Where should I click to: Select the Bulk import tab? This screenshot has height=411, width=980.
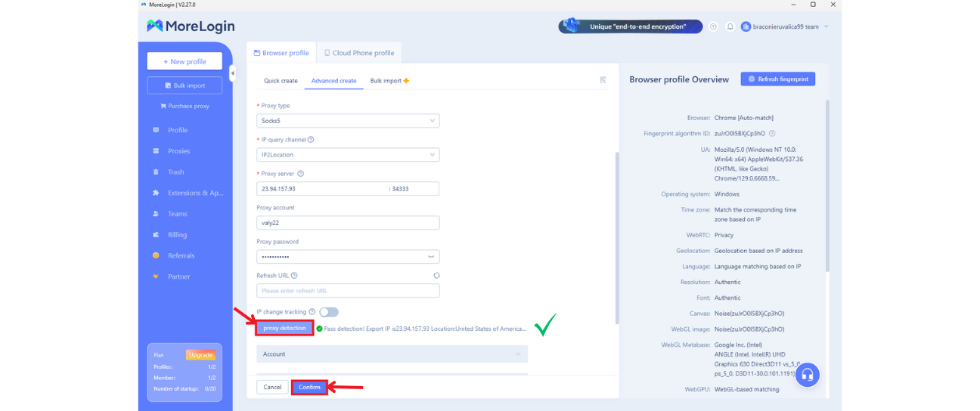389,81
